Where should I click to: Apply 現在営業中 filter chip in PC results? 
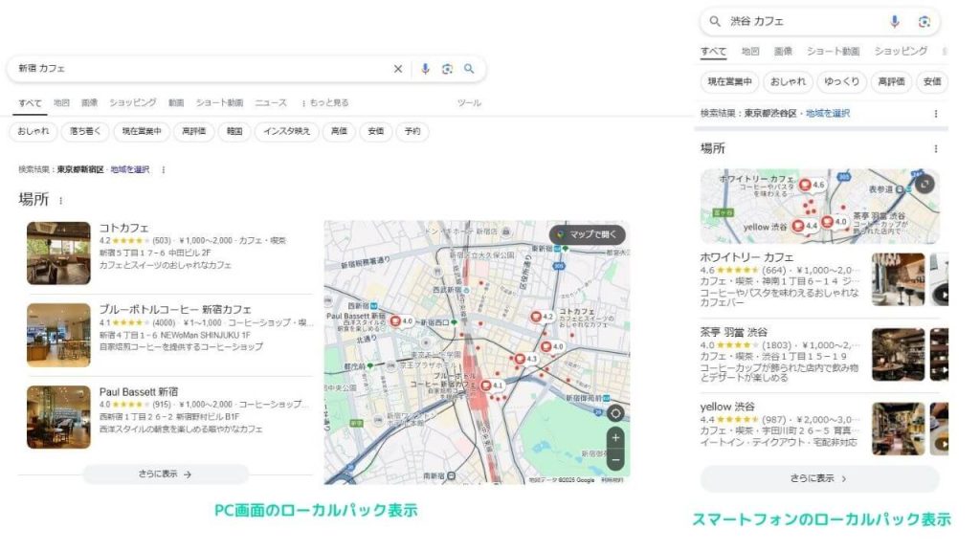142,131
